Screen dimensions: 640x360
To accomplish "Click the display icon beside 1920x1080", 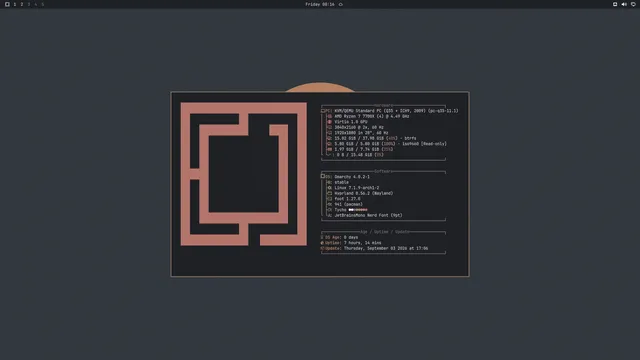I will (x=330, y=133).
